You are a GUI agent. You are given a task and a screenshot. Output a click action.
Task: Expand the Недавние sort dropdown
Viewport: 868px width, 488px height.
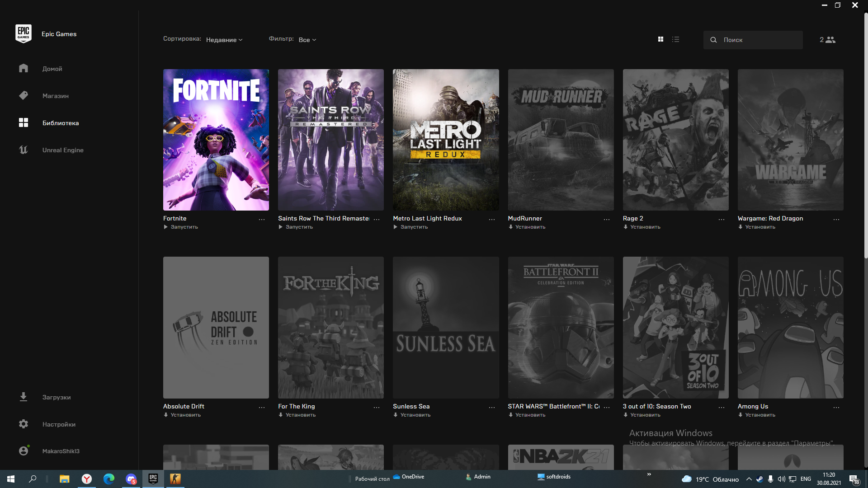coord(224,40)
